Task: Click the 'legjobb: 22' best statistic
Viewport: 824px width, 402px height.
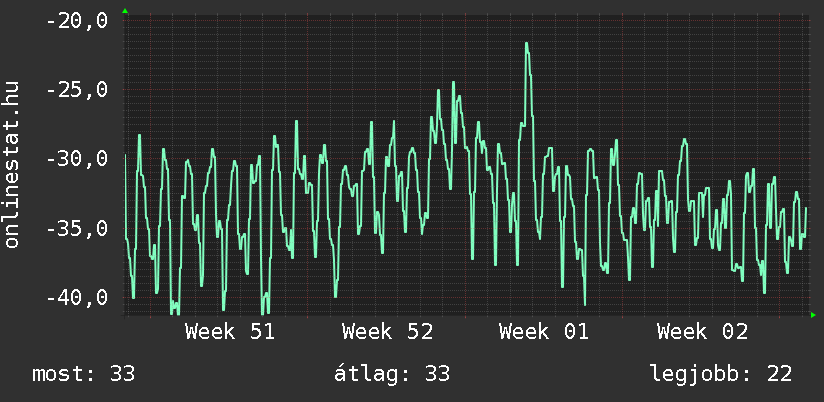Action: [x=720, y=374]
